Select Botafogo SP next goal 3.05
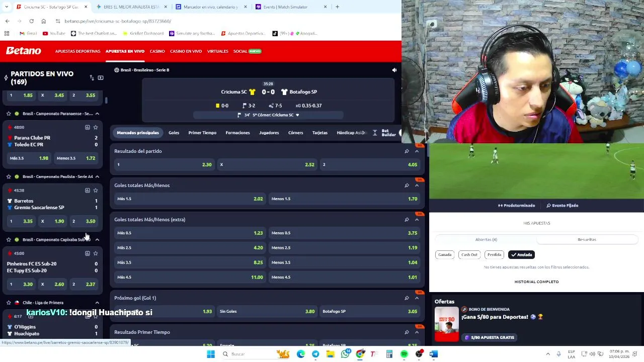 click(x=370, y=311)
